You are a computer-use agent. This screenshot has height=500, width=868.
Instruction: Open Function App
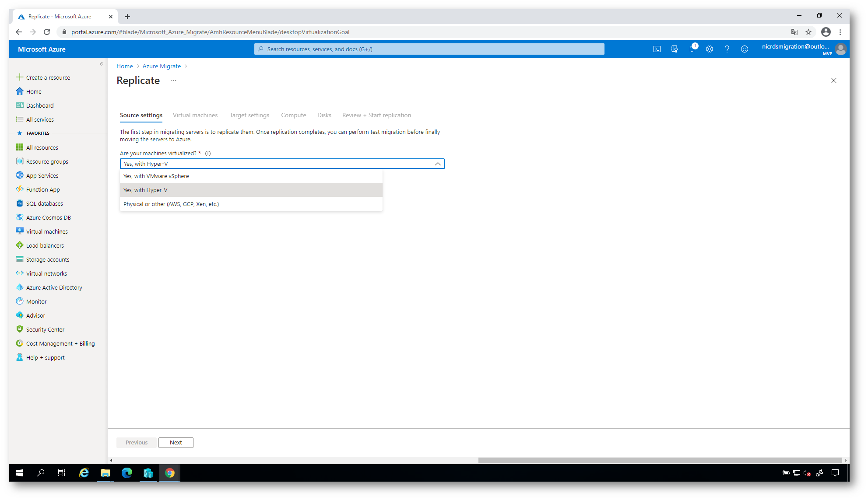pyautogui.click(x=38, y=189)
